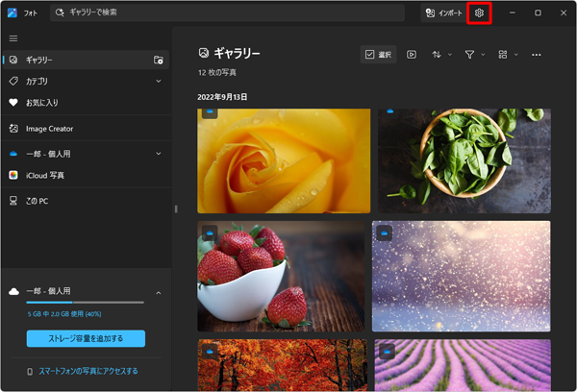Open Image Creator in the sidebar

48,129
